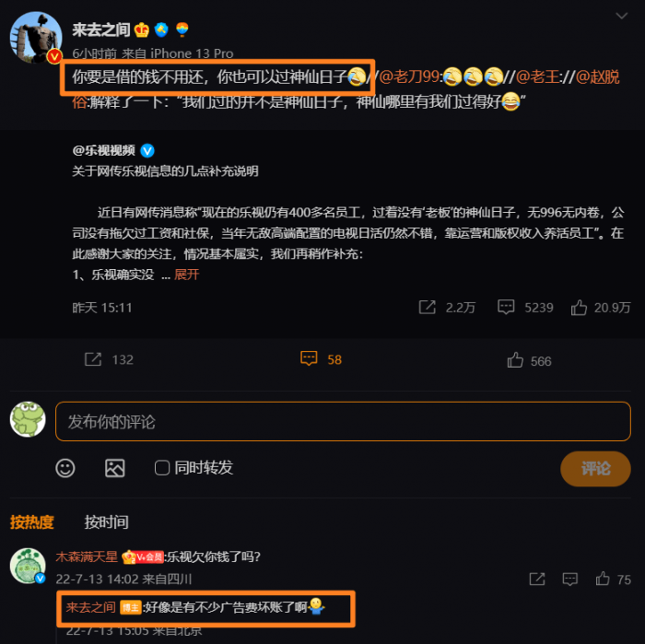Expand the quoted post via 展开 link
645x644 pixels.
[187, 275]
